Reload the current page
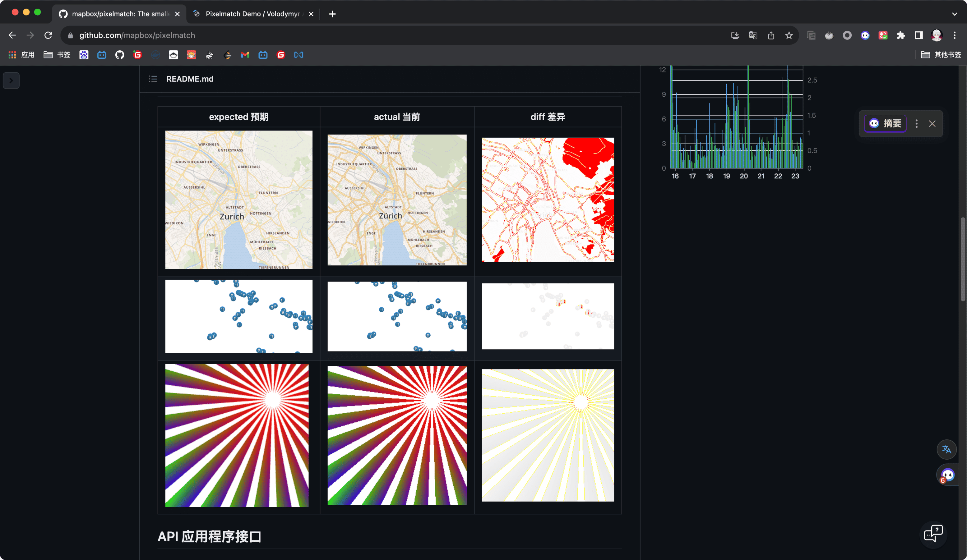The height and width of the screenshot is (560, 967). pyautogui.click(x=48, y=35)
